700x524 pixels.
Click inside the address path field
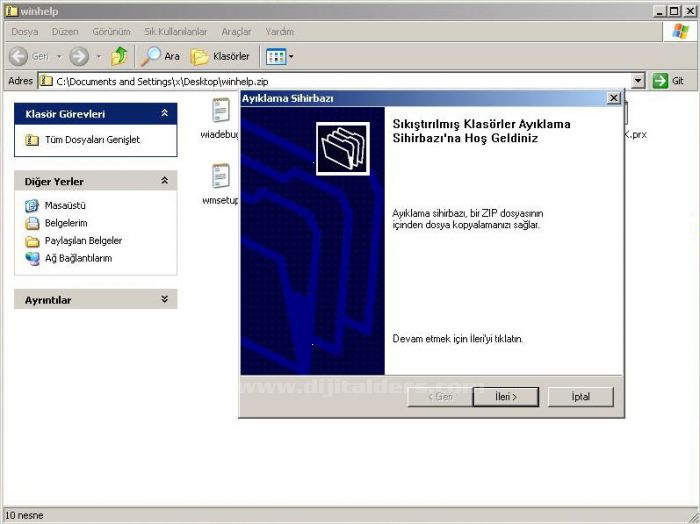point(340,81)
